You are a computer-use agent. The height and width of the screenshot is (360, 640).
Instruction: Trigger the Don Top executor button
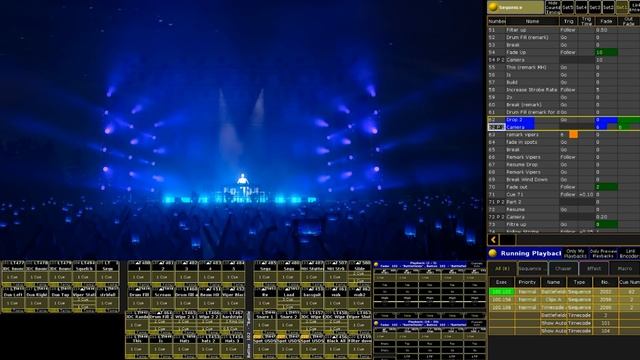tap(60, 300)
